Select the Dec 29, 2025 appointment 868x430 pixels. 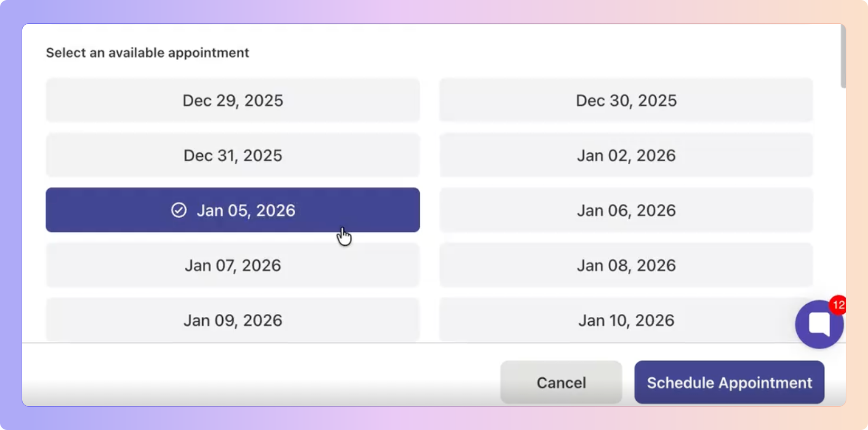point(232,100)
